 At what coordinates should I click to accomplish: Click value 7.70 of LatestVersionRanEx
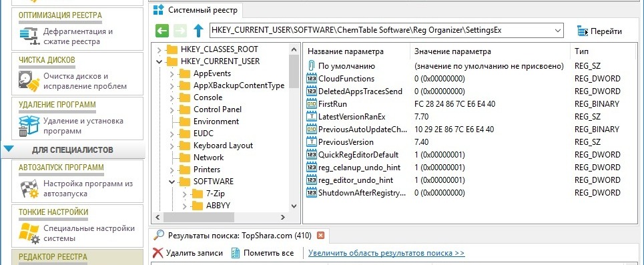point(422,117)
